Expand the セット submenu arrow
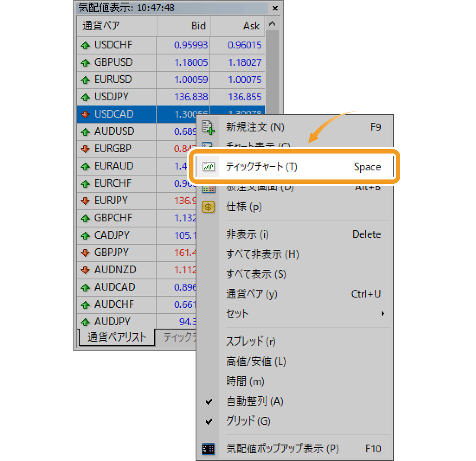The height and width of the screenshot is (461, 476). (383, 314)
